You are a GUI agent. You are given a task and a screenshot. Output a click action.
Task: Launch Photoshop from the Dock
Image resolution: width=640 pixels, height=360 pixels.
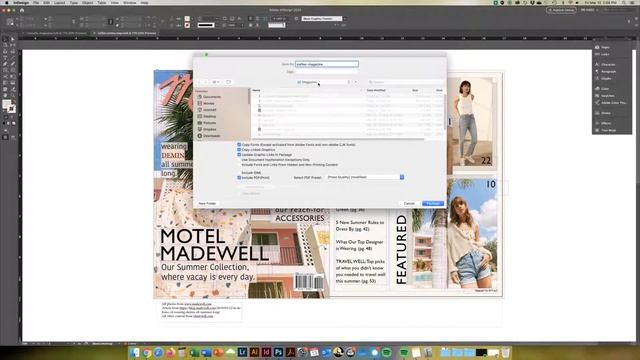click(278, 352)
